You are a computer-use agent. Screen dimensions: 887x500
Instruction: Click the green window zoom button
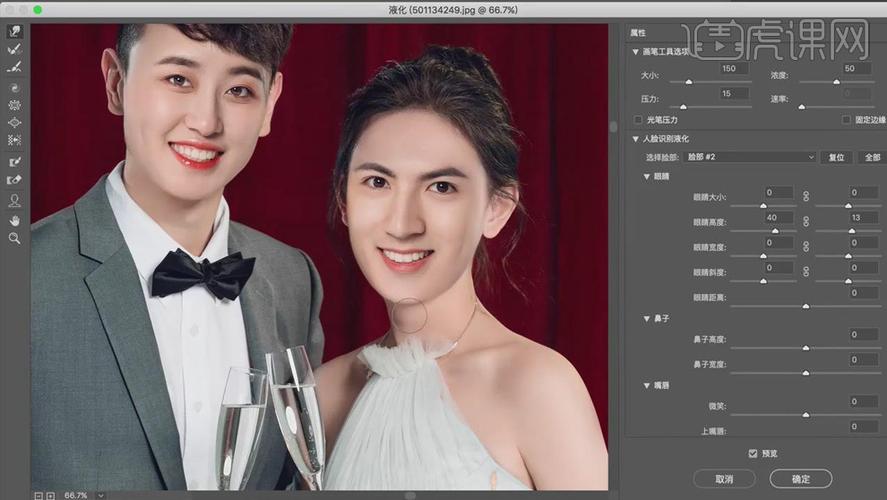(x=37, y=10)
